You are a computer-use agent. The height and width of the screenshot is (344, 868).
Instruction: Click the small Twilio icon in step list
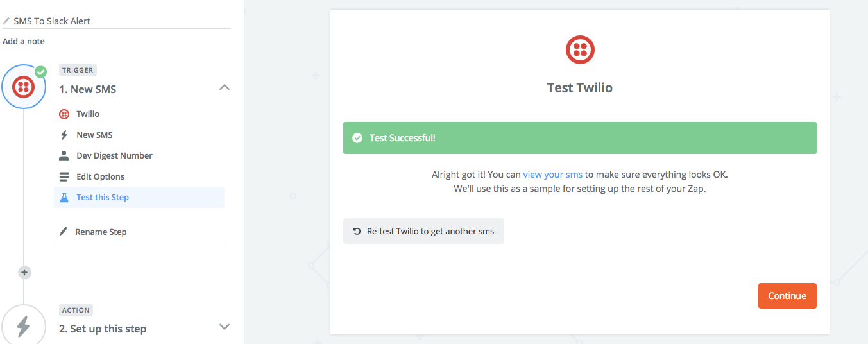click(64, 114)
